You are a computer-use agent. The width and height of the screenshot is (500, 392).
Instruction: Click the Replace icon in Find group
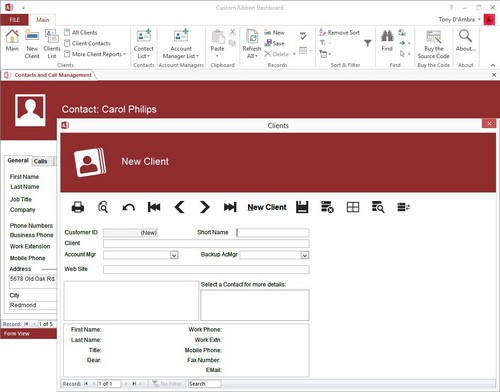point(402,32)
